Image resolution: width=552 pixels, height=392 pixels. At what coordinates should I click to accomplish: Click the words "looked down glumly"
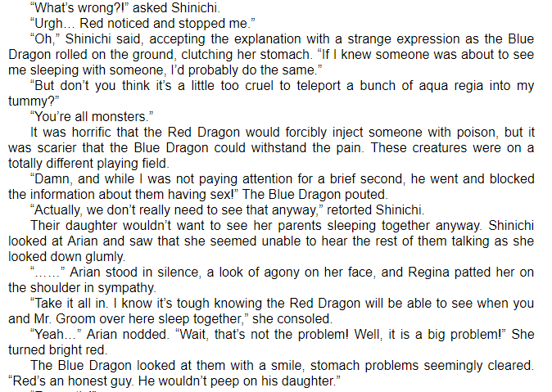pyautogui.click(x=66, y=256)
